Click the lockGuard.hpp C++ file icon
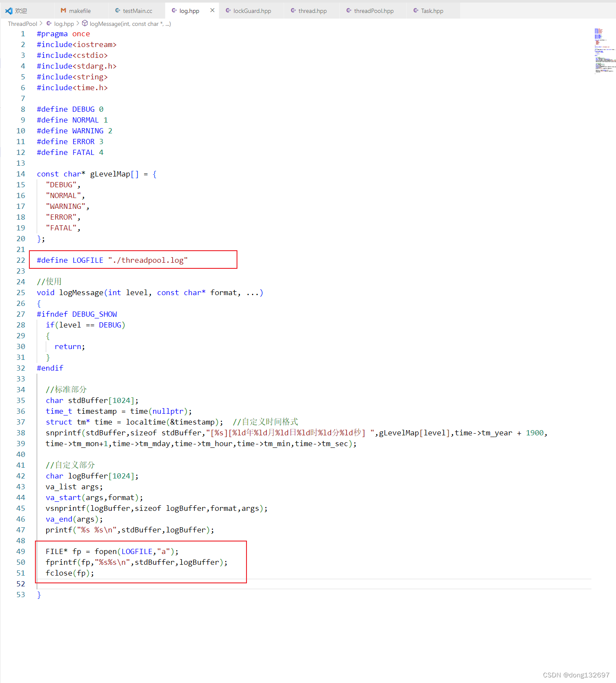Viewport: 616px width, 683px height. [228, 11]
